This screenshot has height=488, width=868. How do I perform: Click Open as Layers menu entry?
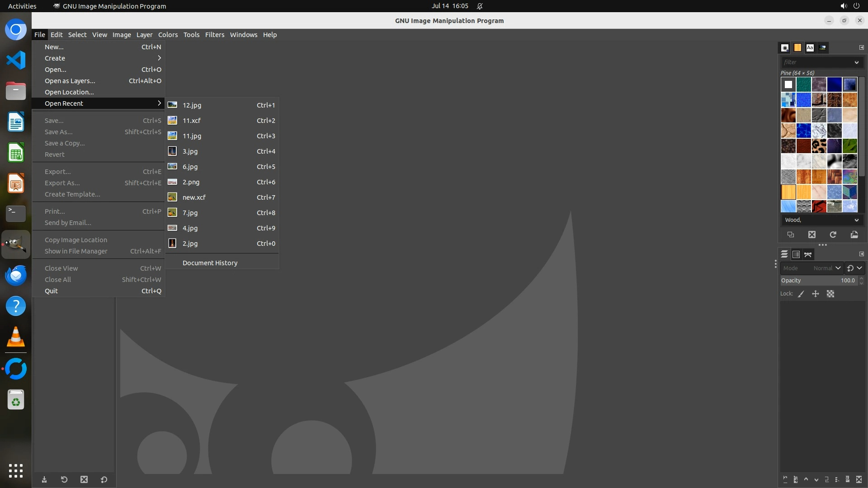(70, 81)
